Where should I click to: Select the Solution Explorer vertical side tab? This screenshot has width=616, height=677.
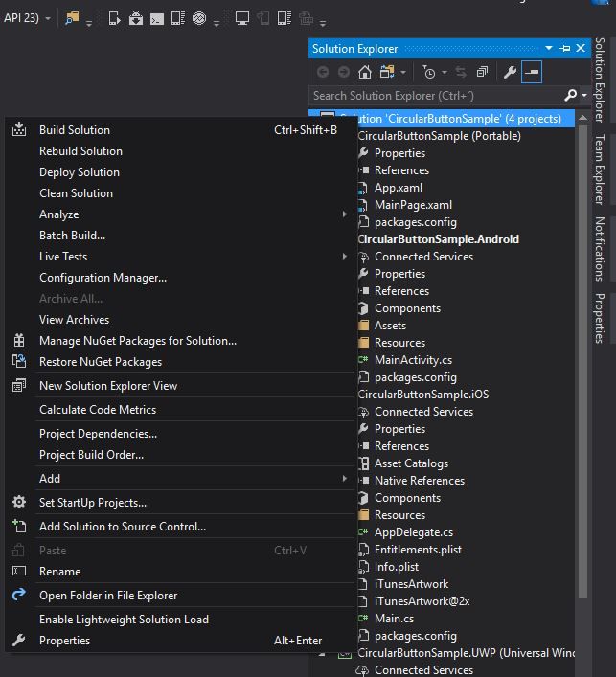tap(600, 79)
